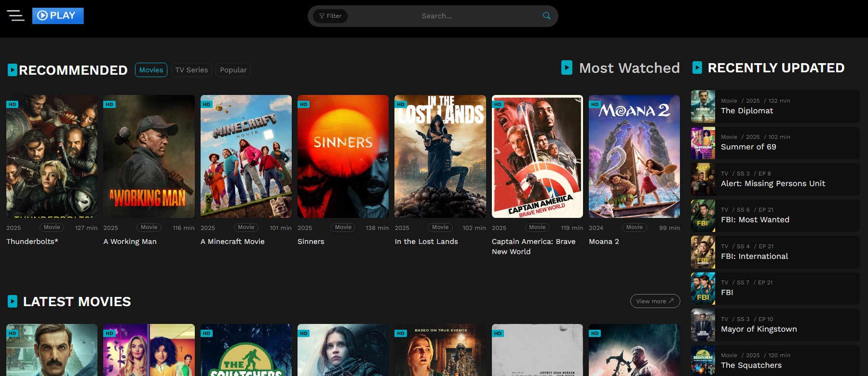868x376 pixels.
Task: Open Alert: Missing Persons Unit entry
Action: point(775,179)
